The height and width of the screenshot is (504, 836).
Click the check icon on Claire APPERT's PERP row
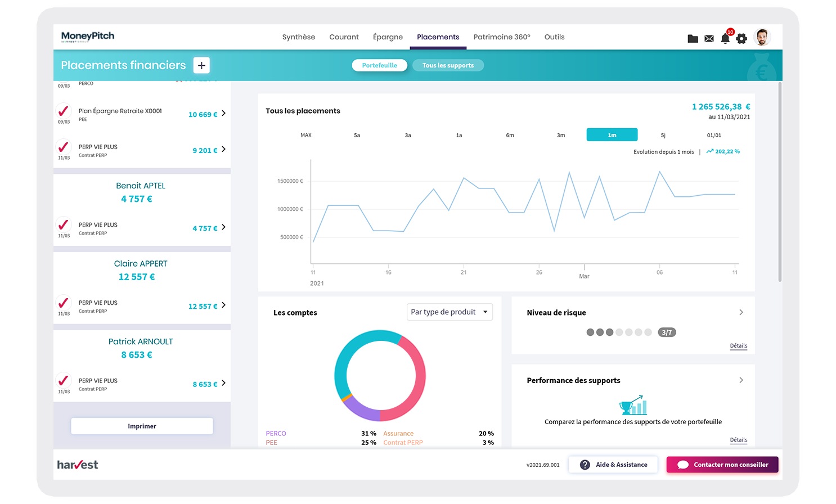click(64, 303)
